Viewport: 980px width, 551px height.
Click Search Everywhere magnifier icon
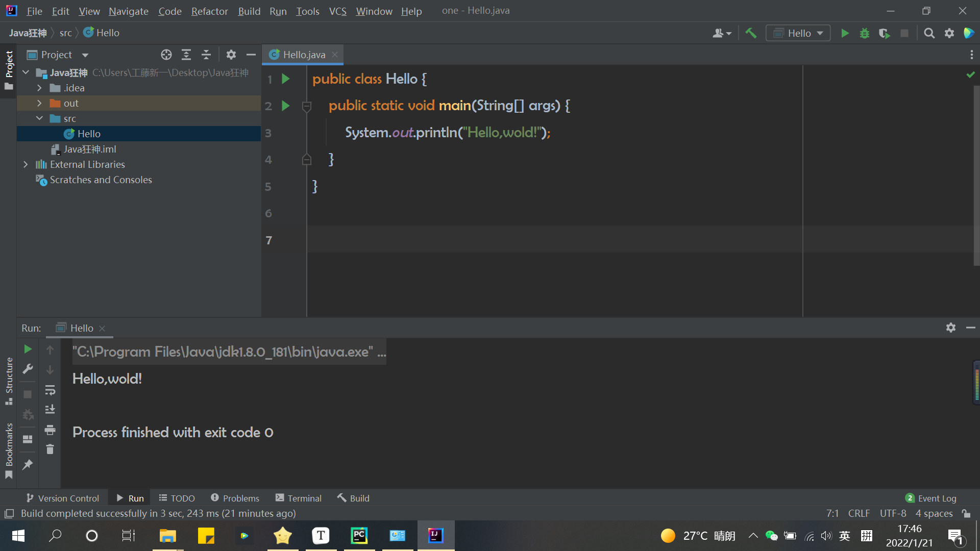(929, 33)
